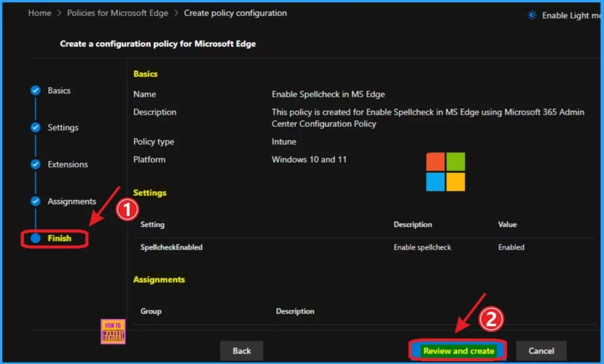
Task: Click the Extensions step checkmark icon
Action: coord(35,165)
